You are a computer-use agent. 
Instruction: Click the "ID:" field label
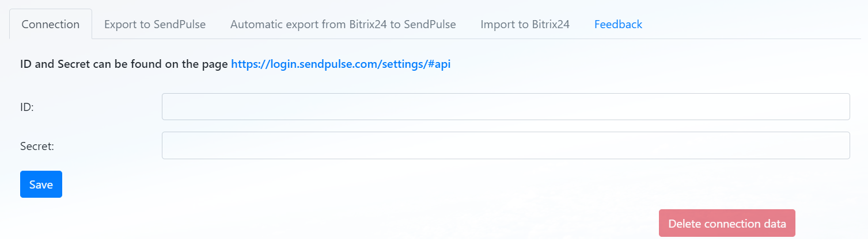coord(27,107)
